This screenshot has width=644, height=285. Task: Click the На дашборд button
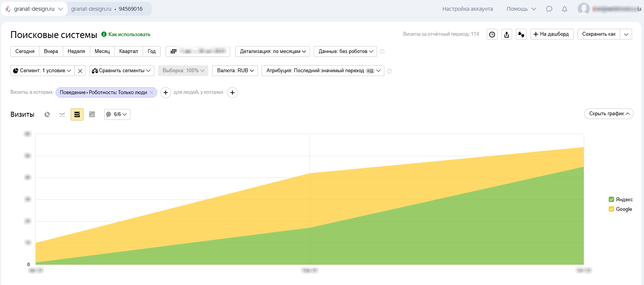click(552, 34)
